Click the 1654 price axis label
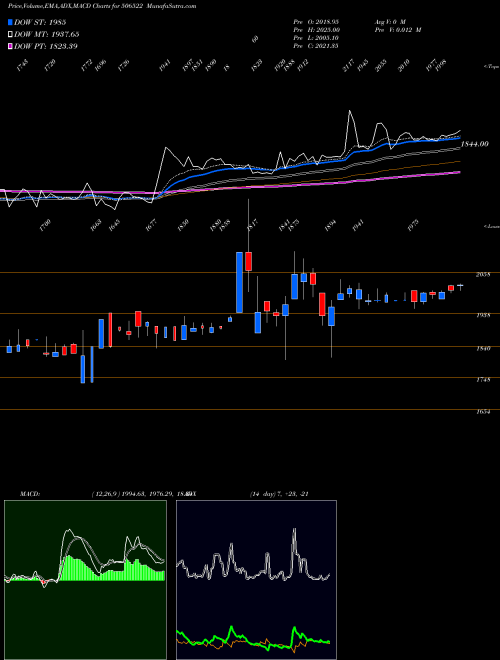500x660 pixels. coord(483,412)
